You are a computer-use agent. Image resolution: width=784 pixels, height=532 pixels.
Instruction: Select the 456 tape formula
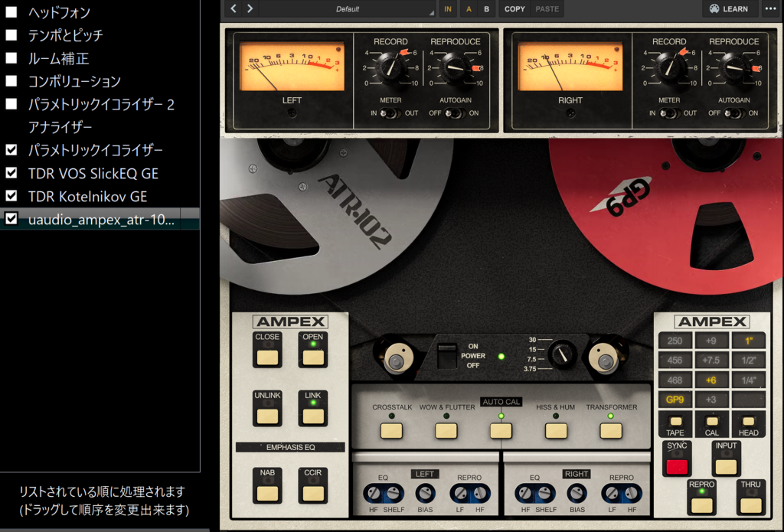(x=675, y=360)
